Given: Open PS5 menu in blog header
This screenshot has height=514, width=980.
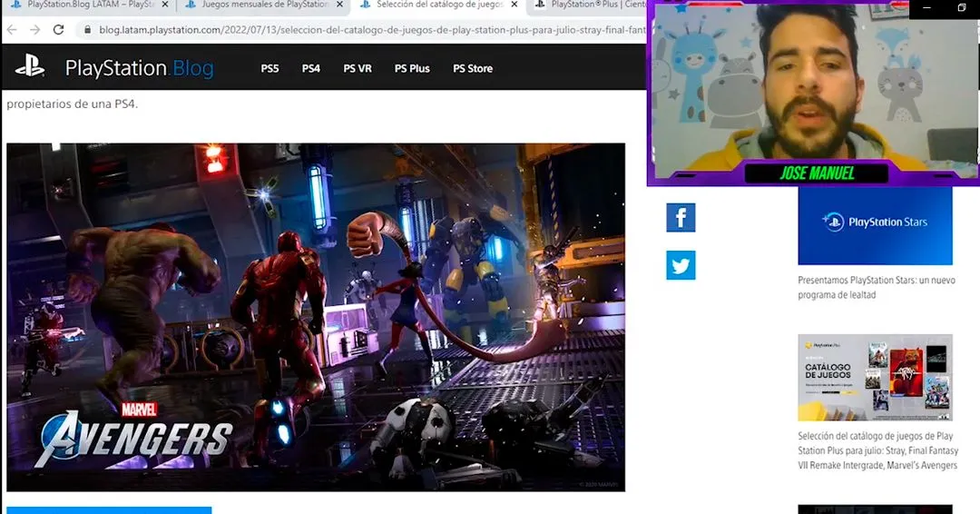Looking at the screenshot, I should 269,68.
